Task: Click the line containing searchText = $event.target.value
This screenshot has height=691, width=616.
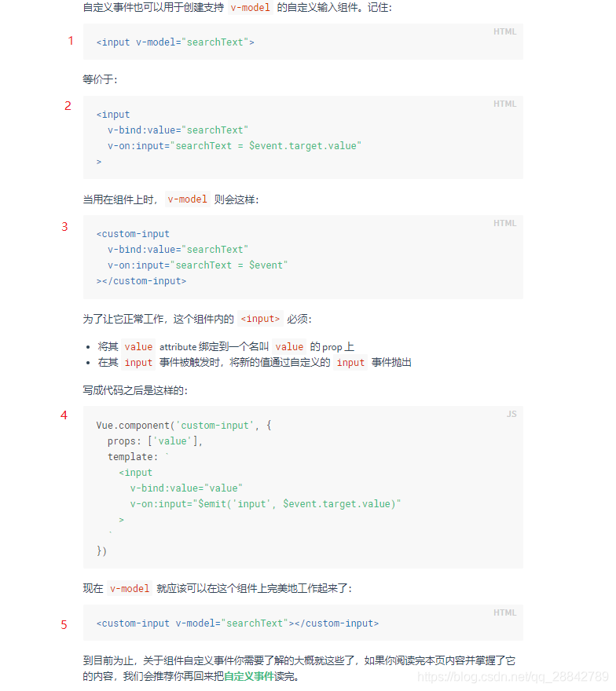Action: tap(234, 146)
